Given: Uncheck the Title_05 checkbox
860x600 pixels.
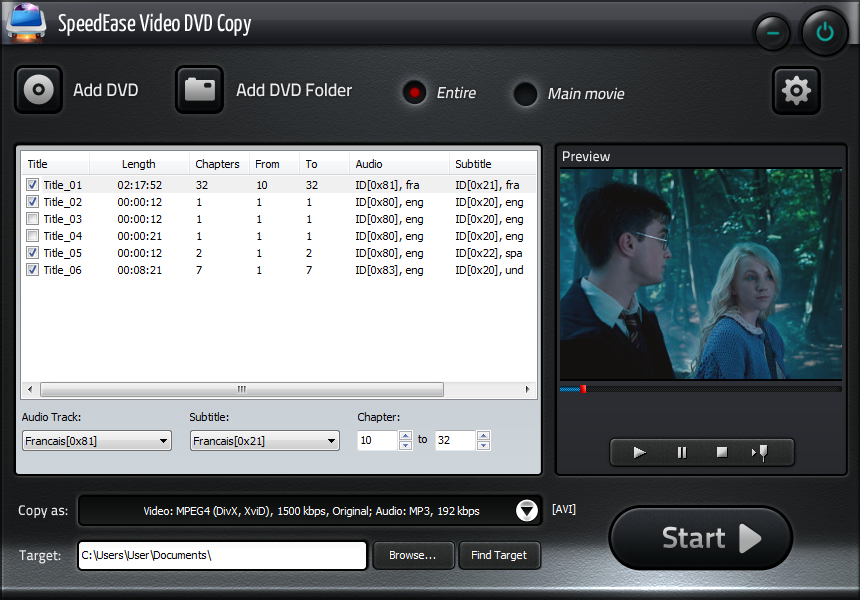Looking at the screenshot, I should point(33,253).
